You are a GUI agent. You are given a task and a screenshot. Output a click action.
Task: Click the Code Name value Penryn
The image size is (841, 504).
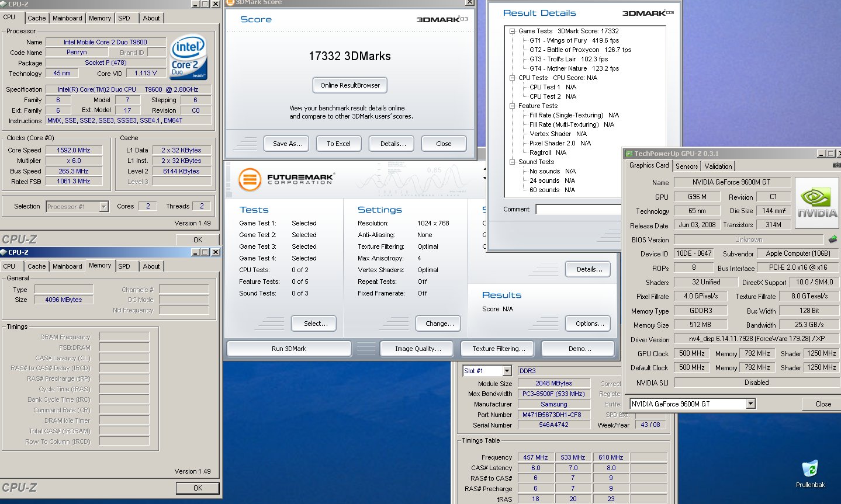click(x=77, y=53)
